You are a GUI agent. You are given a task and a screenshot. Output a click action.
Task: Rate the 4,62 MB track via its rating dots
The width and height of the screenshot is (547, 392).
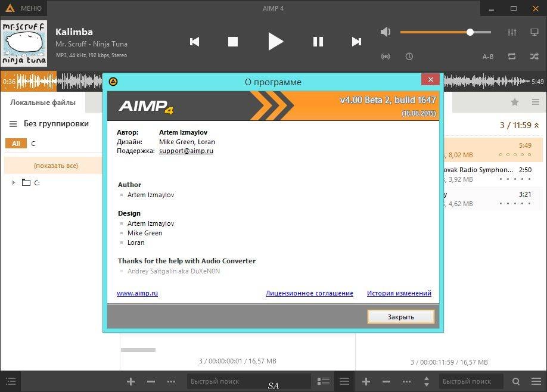pyautogui.click(x=515, y=203)
